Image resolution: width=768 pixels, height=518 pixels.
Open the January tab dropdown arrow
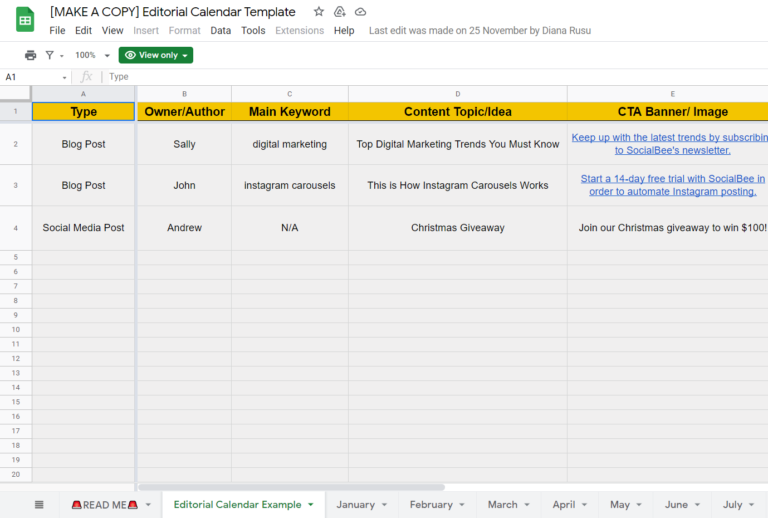[x=384, y=505]
